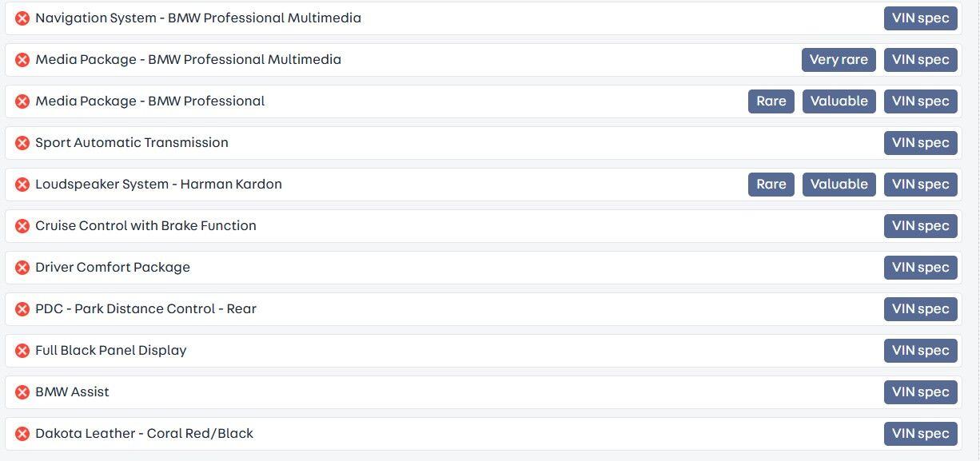Click red X icon for Cruise Control with Brake Function
The width and height of the screenshot is (980, 461).
pos(22,226)
